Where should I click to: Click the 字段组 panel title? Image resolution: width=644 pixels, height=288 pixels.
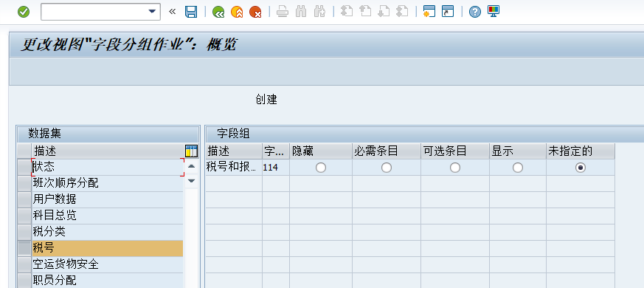[233, 134]
